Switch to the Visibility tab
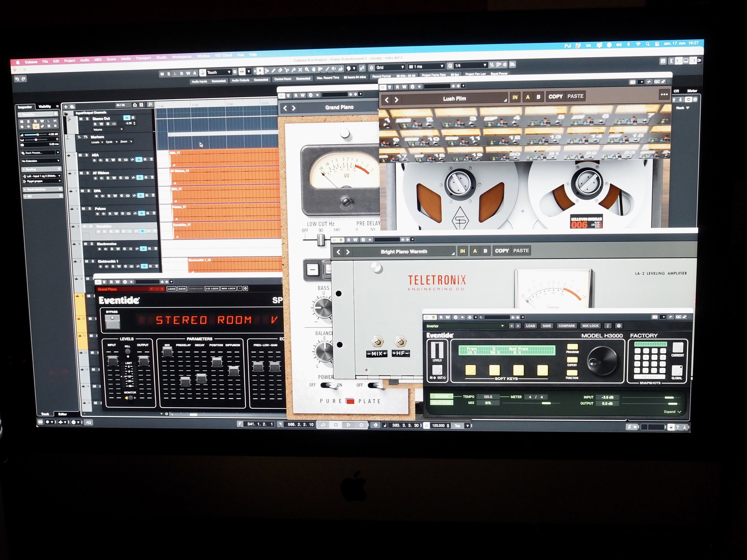The height and width of the screenshot is (560, 747). coord(44,106)
